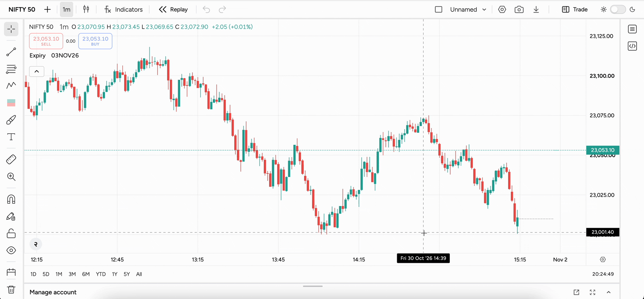Click the Expiry 03NOV26 text
Screen dimensions: 644x299
coord(54,55)
